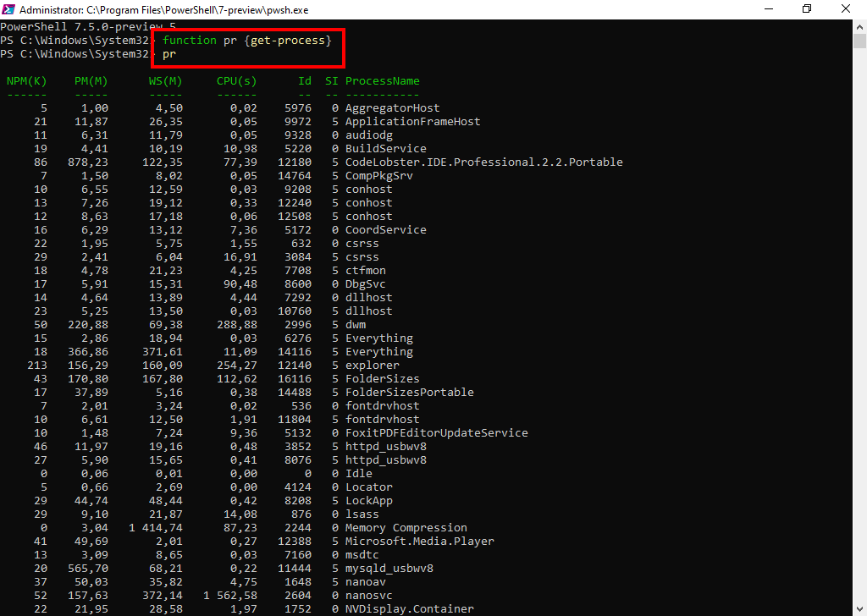Click the FolderSizesPortable process name
Screen dimensions: 867x616
(x=409, y=393)
